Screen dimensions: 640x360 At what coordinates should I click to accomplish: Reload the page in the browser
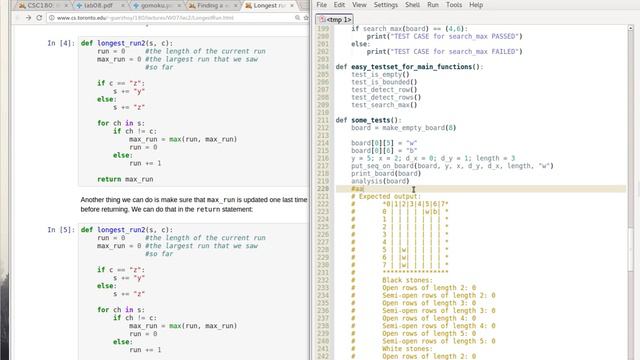(x=39, y=18)
